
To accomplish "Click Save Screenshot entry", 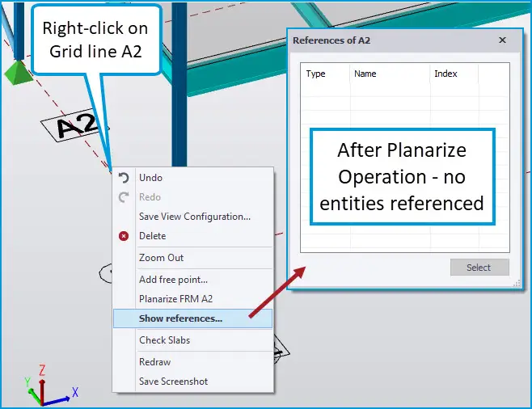I will pyautogui.click(x=192, y=382).
